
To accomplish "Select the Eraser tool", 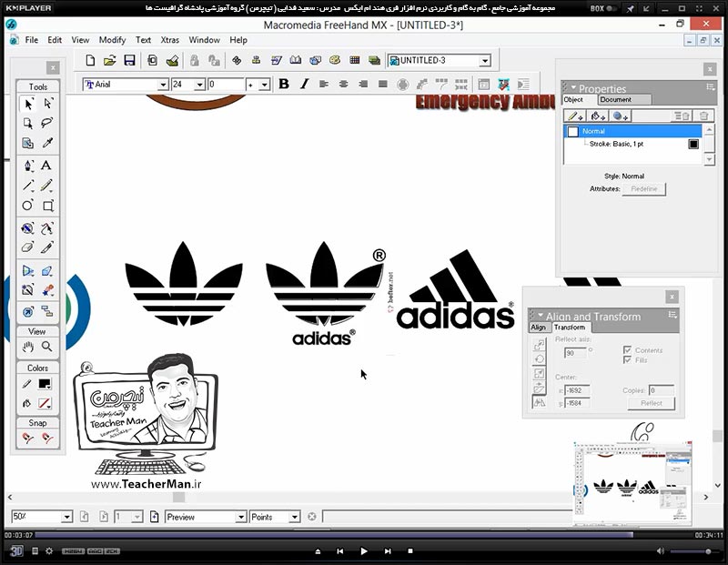I will 27,247.
